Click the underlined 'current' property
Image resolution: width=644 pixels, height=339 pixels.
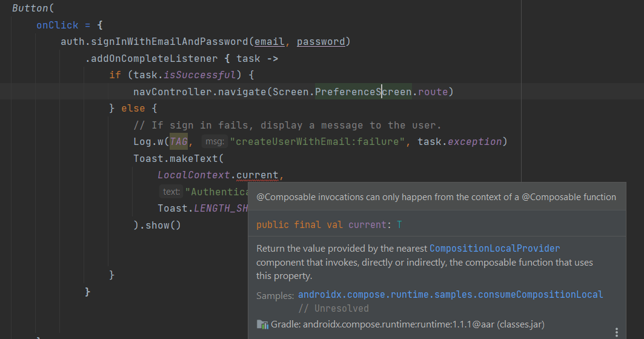coord(257,175)
